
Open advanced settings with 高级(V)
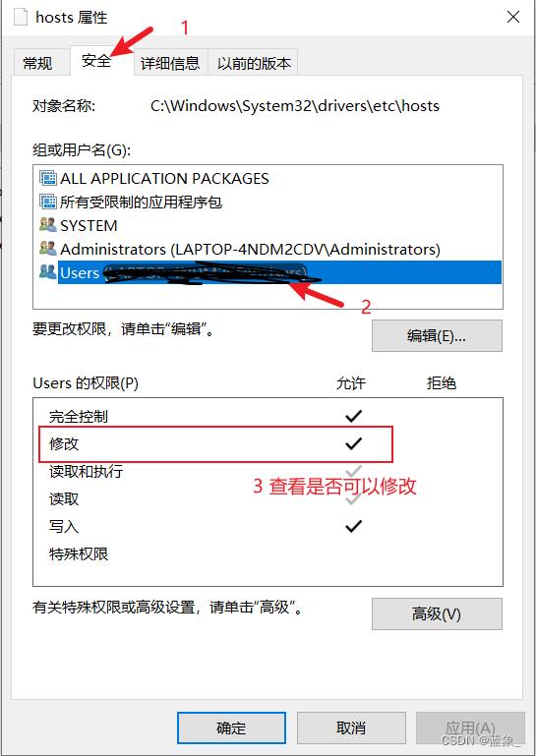(x=437, y=613)
